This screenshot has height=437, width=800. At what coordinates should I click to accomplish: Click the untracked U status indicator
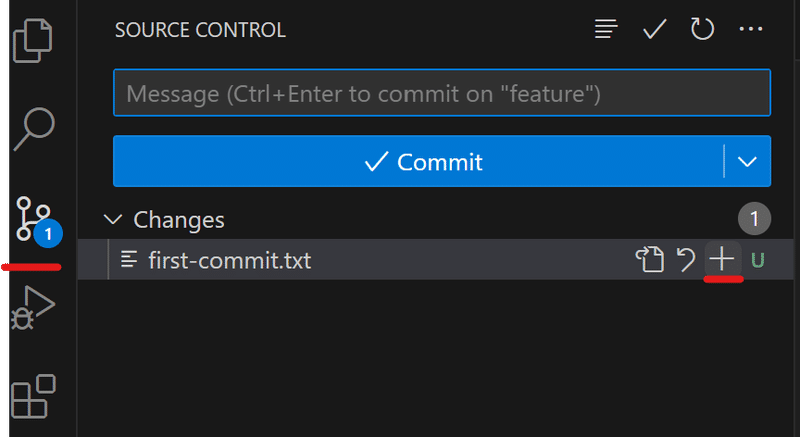click(x=758, y=261)
